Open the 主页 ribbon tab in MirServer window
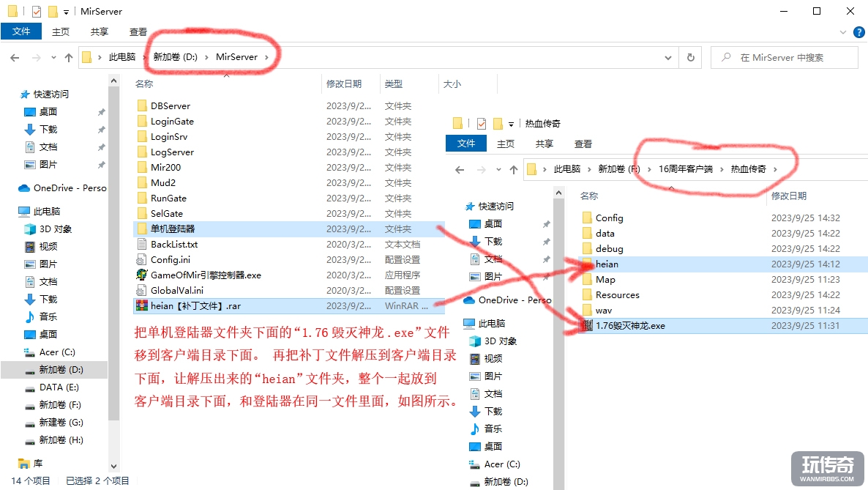Viewport: 868px width, 490px height. click(x=61, y=31)
